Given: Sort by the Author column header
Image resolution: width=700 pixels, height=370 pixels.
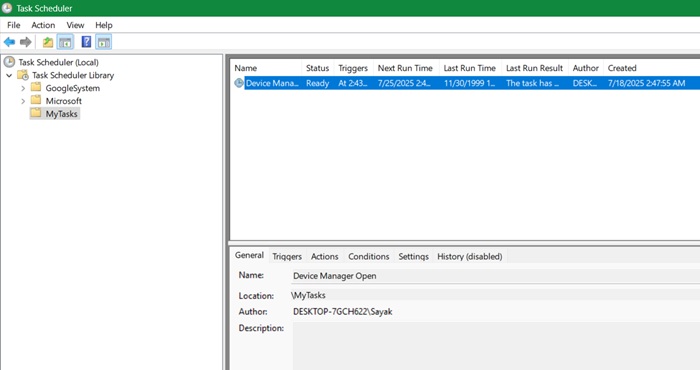Looking at the screenshot, I should [586, 68].
